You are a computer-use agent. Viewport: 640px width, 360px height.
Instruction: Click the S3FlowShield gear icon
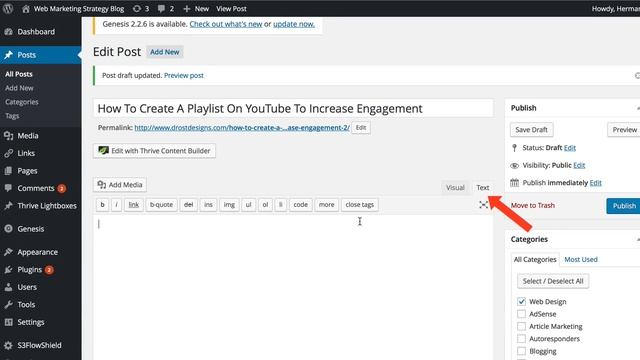[9, 345]
